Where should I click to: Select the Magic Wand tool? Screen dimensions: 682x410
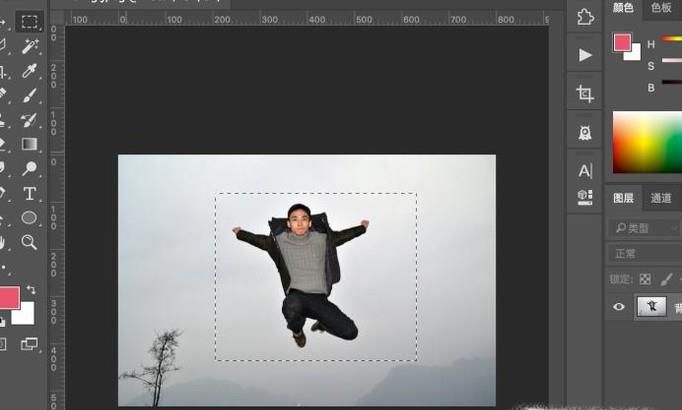(30, 46)
